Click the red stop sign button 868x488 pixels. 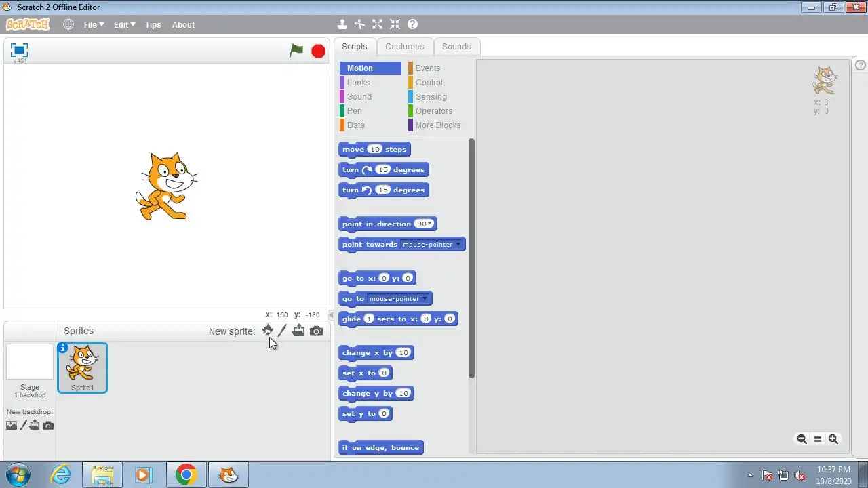point(318,51)
